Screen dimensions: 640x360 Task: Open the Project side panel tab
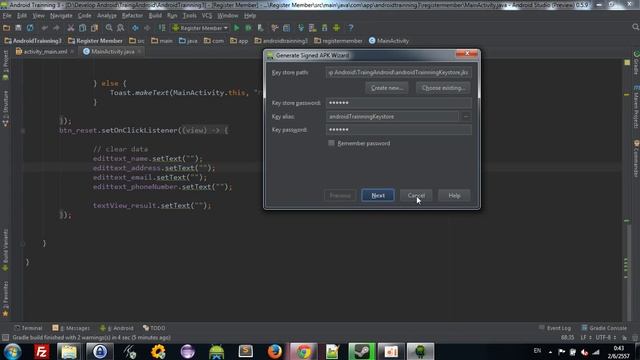click(5, 65)
